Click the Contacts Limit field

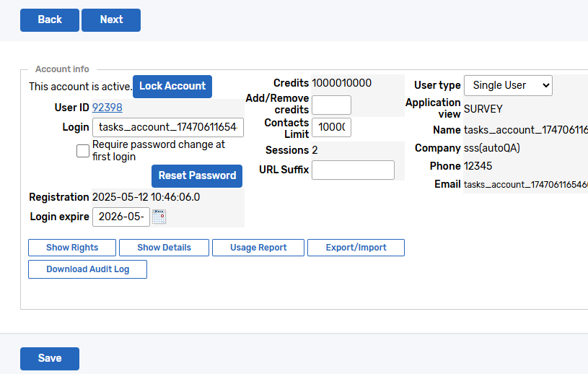(x=331, y=127)
